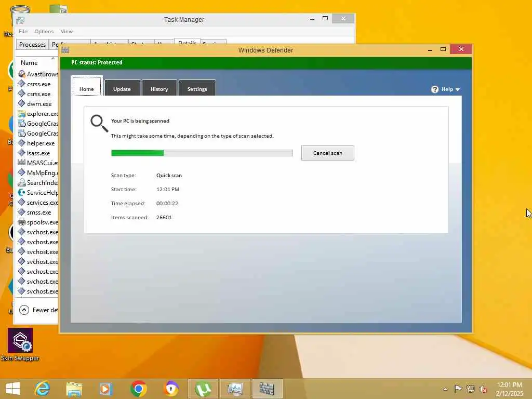Image resolution: width=532 pixels, height=399 pixels.
Task: Launch Google Chrome from taskbar
Action: pos(138,389)
